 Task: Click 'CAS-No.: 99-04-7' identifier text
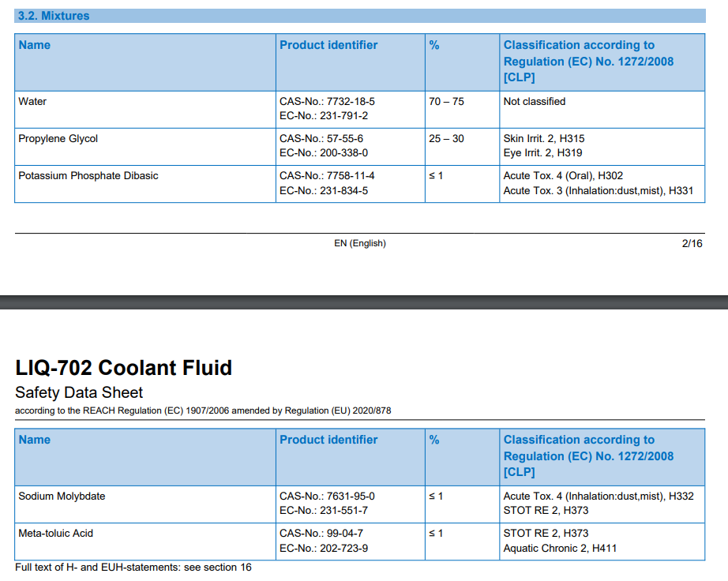pos(321,534)
